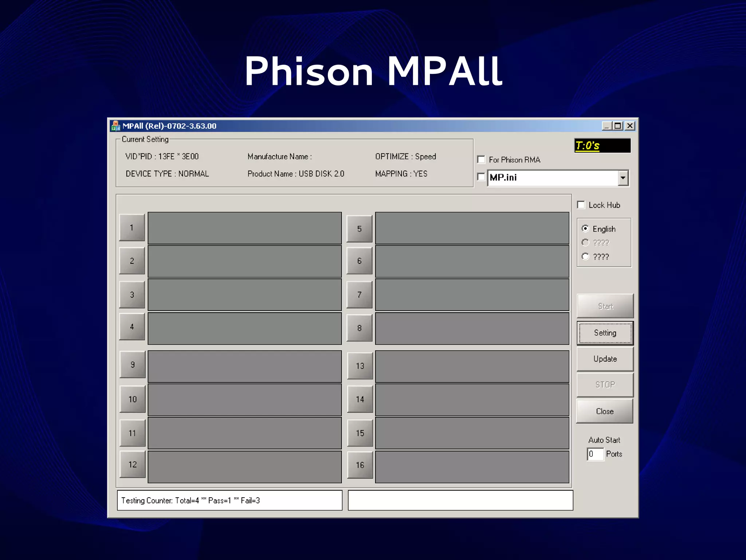Select port button 14
746x560 pixels.
[x=360, y=399]
